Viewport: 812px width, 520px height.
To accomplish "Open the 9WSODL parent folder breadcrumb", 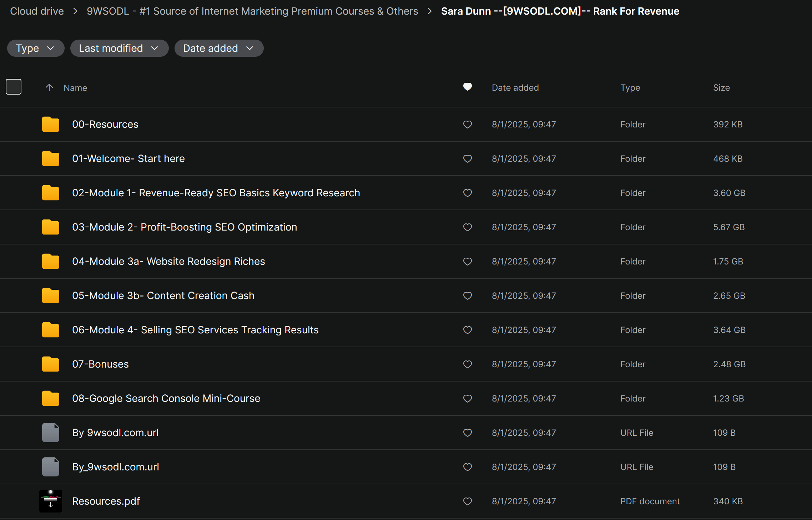I will tap(252, 11).
